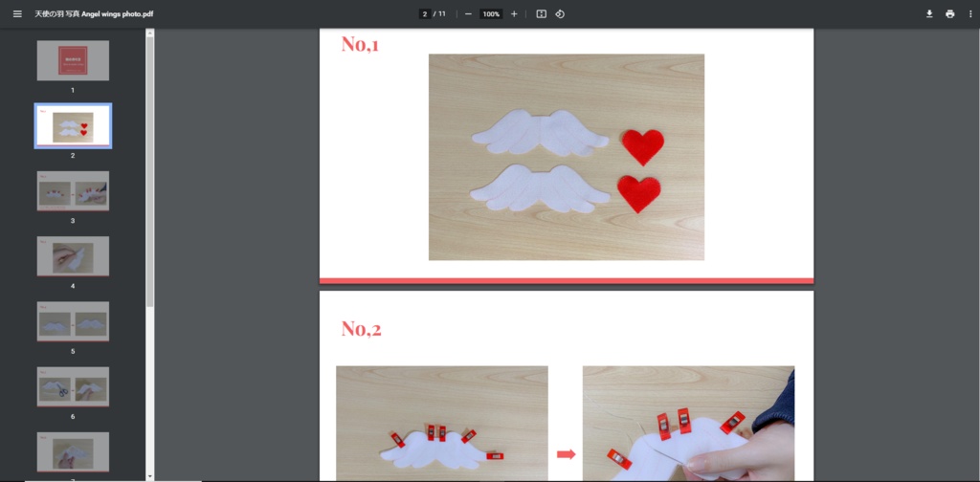This screenshot has width=980, height=482.
Task: Print the PDF document
Action: [x=950, y=13]
